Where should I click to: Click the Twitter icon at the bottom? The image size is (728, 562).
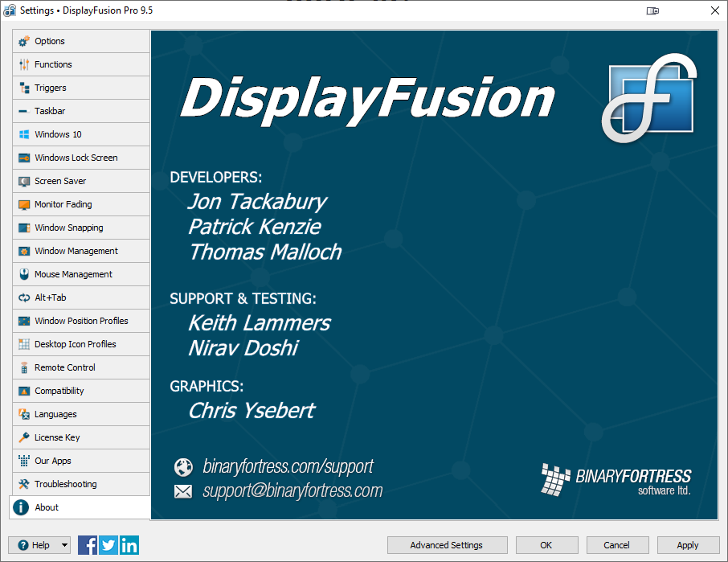pos(108,545)
